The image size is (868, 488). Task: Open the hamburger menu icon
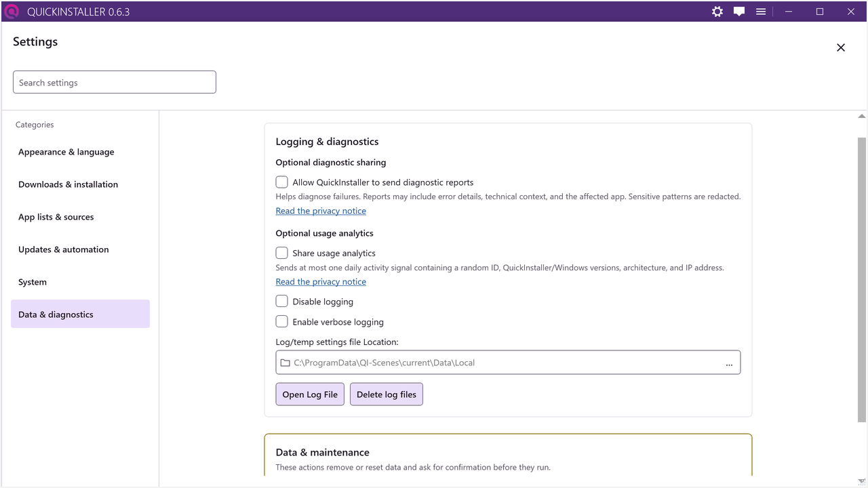point(761,12)
